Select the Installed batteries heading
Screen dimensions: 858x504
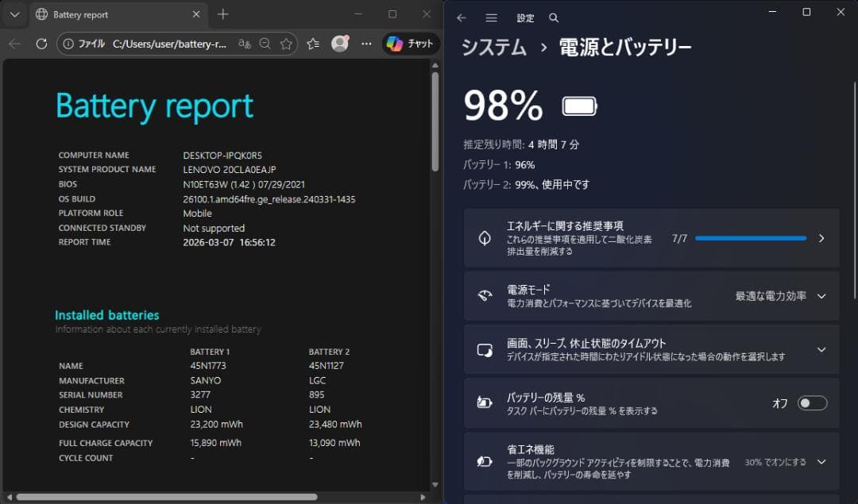click(106, 315)
